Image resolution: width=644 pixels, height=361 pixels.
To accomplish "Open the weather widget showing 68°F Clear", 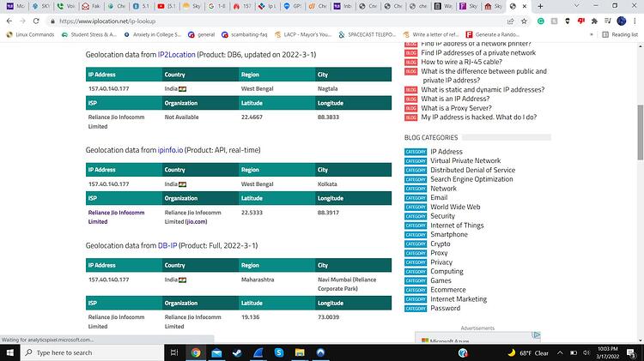I will 528,352.
